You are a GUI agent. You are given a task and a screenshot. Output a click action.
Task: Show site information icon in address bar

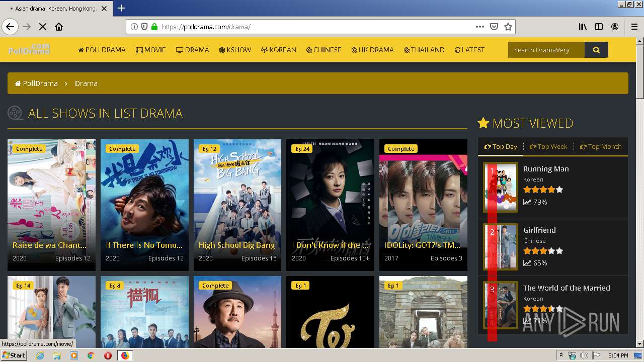134,27
